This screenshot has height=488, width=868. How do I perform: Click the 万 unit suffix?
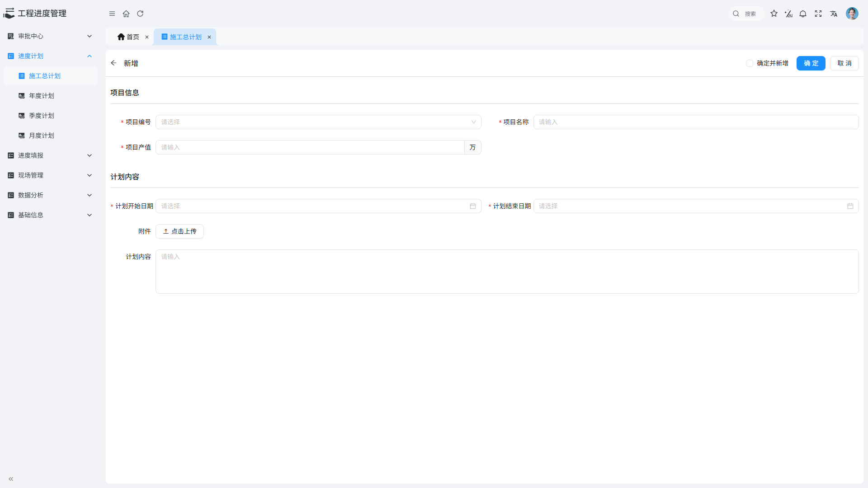point(472,147)
